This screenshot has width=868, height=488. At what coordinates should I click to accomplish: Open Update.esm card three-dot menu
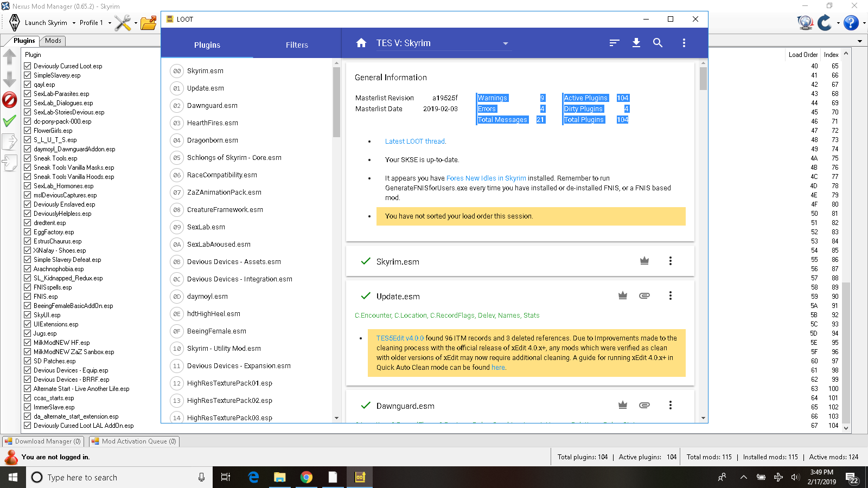point(671,296)
